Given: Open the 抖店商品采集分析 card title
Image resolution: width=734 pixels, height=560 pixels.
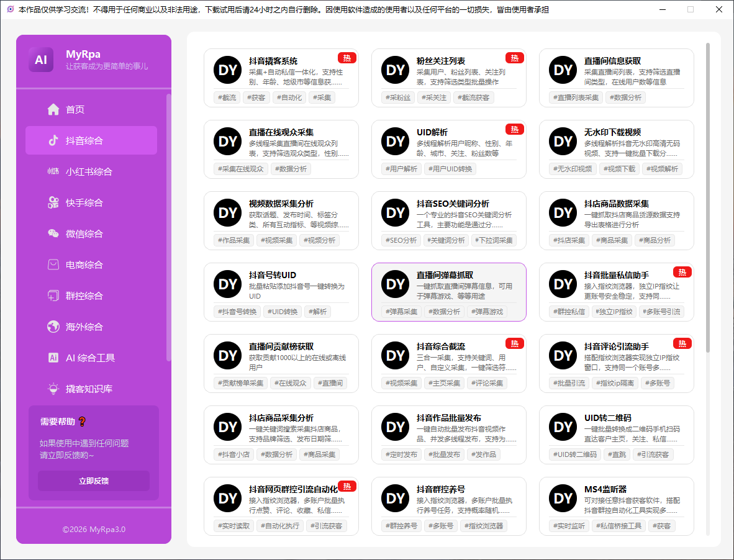Looking at the screenshot, I should [x=281, y=418].
